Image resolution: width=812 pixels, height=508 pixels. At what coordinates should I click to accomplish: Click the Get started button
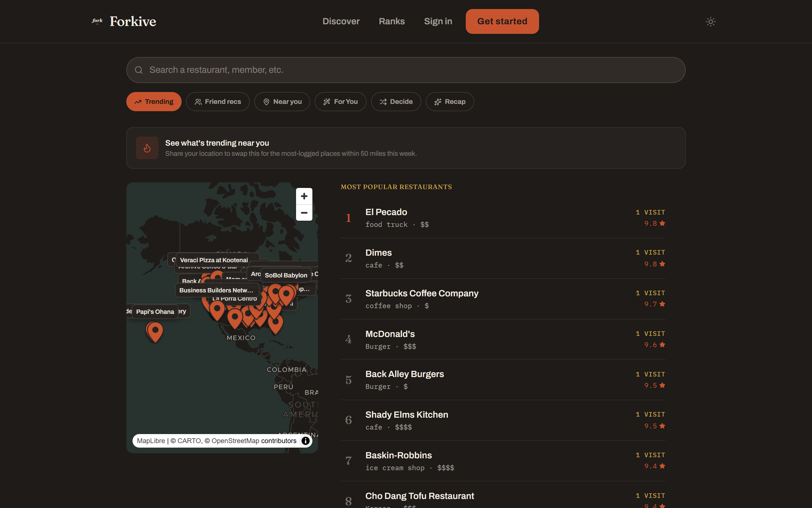point(502,21)
